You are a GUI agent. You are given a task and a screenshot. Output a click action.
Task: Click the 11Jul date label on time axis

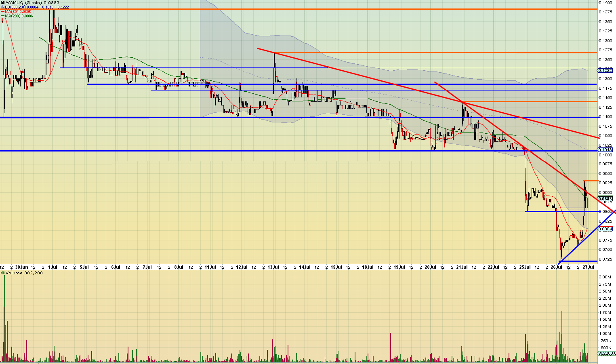pos(210,267)
